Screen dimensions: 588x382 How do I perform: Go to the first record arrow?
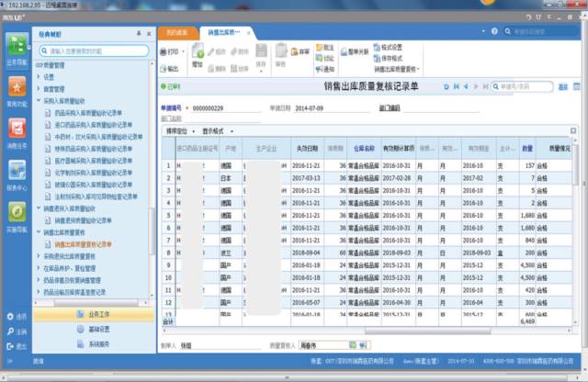pos(457,86)
